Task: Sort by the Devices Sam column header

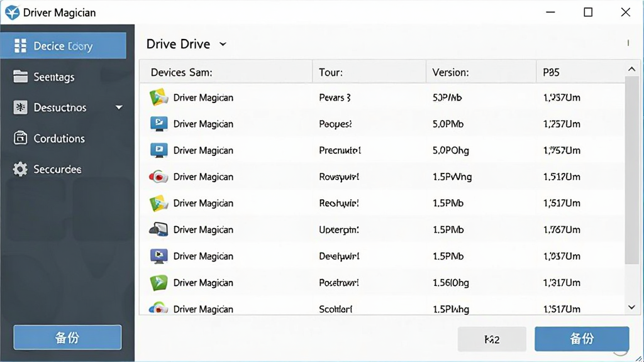Action: (226, 72)
